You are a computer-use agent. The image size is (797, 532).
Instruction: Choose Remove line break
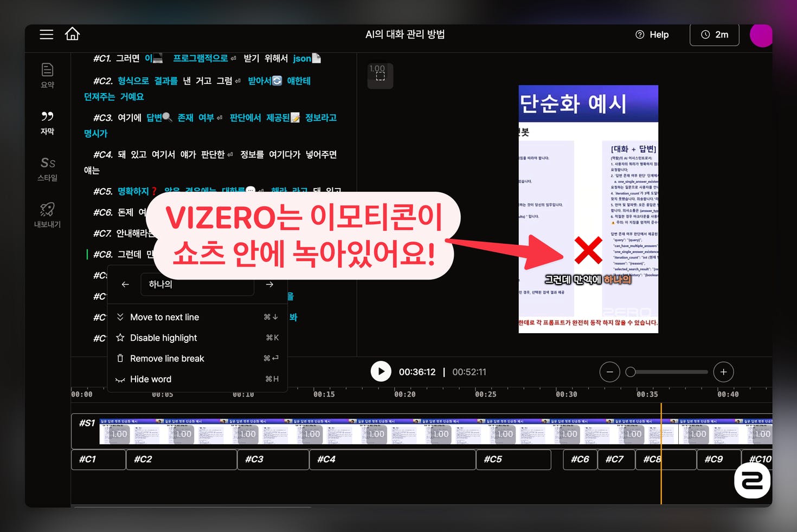197,358
